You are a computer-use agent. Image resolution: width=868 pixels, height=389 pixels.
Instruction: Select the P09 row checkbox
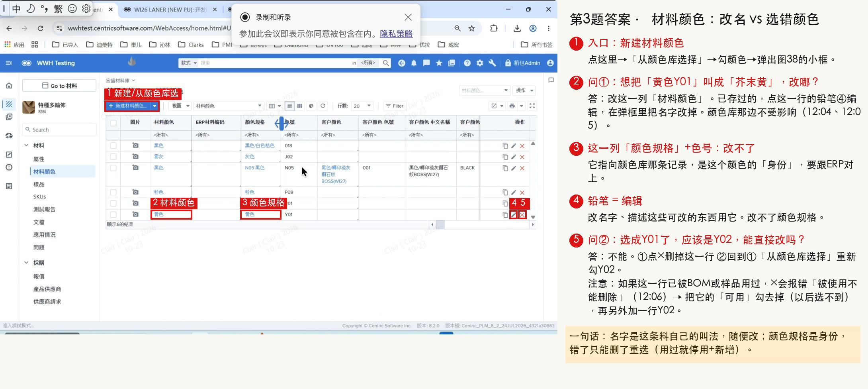pos(113,193)
